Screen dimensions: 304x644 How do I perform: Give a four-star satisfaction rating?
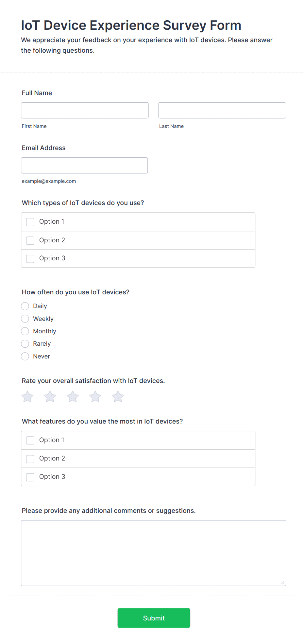coord(95,397)
